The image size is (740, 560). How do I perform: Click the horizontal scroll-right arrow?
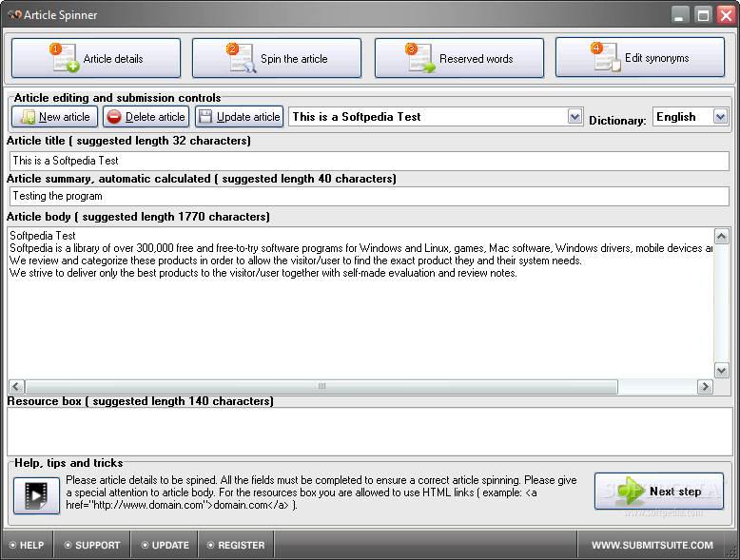coord(705,387)
